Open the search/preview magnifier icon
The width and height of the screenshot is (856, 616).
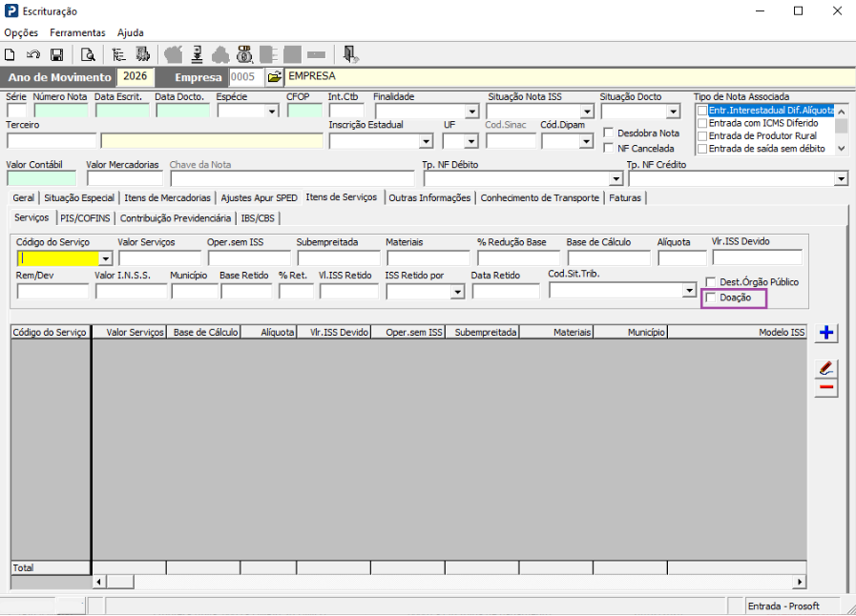pos(88,54)
